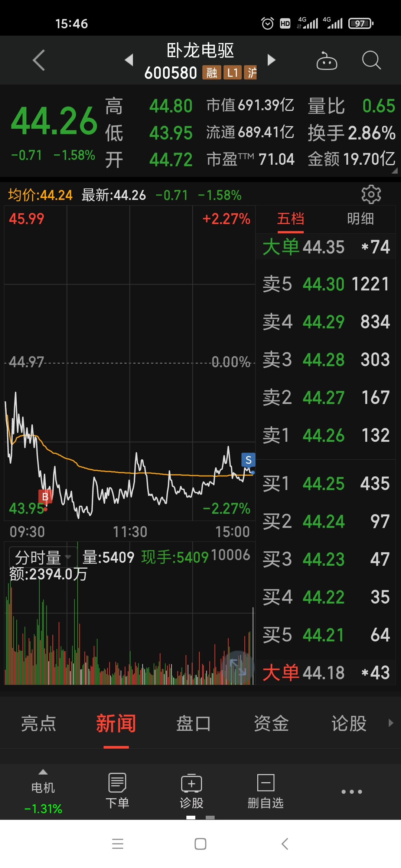The image size is (401, 868).
Task: Expand quote details corner triangle
Action: click(x=394, y=171)
